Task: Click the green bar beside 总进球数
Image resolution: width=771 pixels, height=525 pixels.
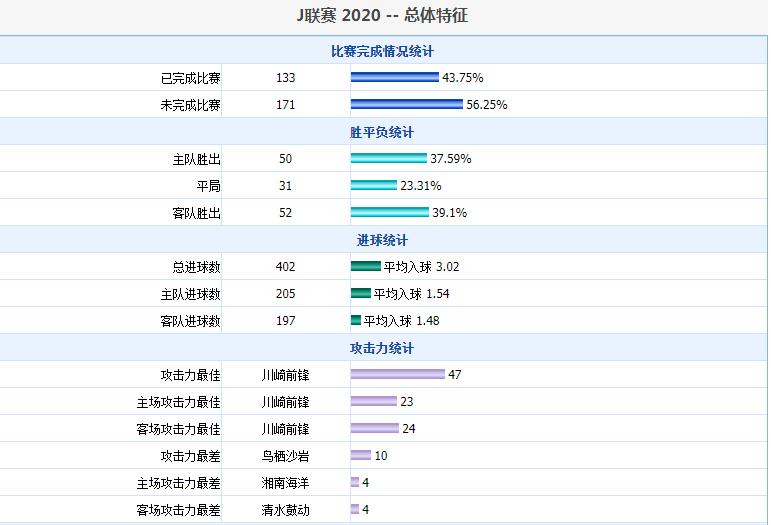Action: pyautogui.click(x=366, y=266)
